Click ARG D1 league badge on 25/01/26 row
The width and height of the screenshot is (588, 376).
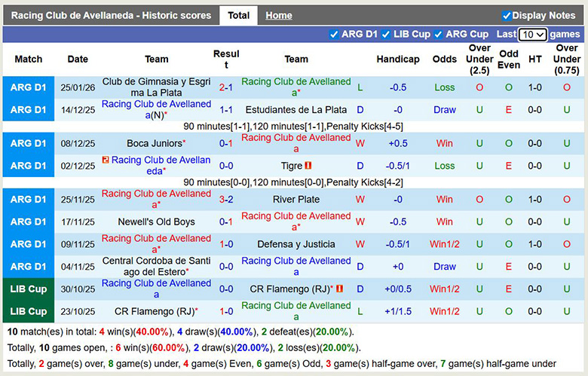point(28,87)
